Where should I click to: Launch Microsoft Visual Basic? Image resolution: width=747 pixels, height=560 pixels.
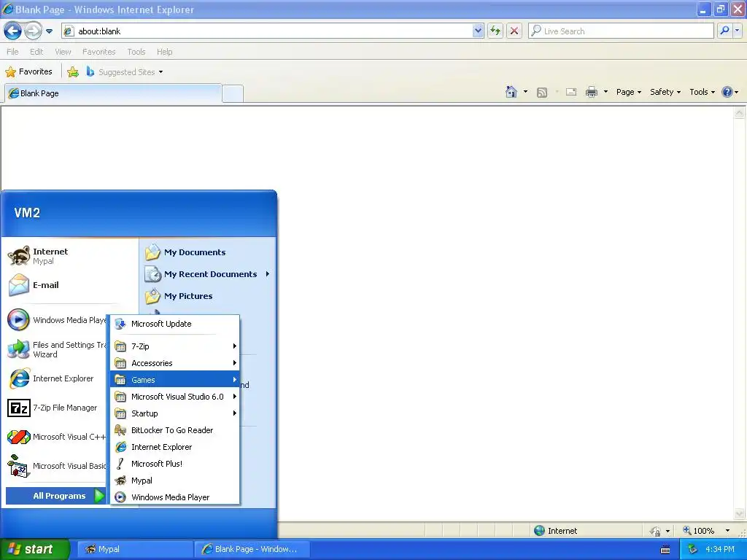click(x=56, y=466)
